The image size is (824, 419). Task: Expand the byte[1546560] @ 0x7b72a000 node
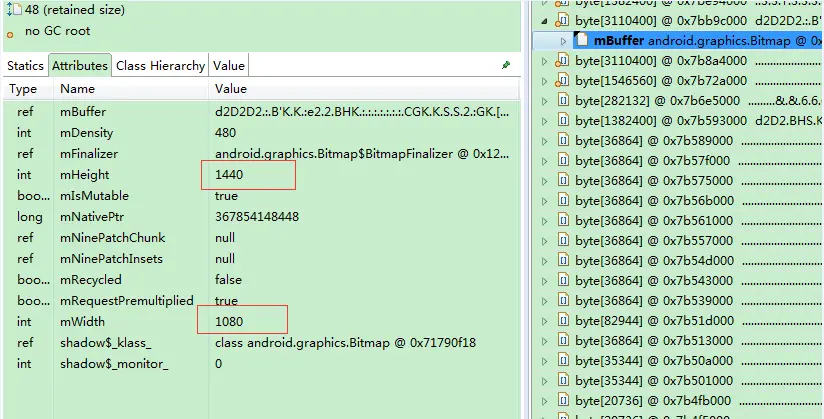pos(544,81)
